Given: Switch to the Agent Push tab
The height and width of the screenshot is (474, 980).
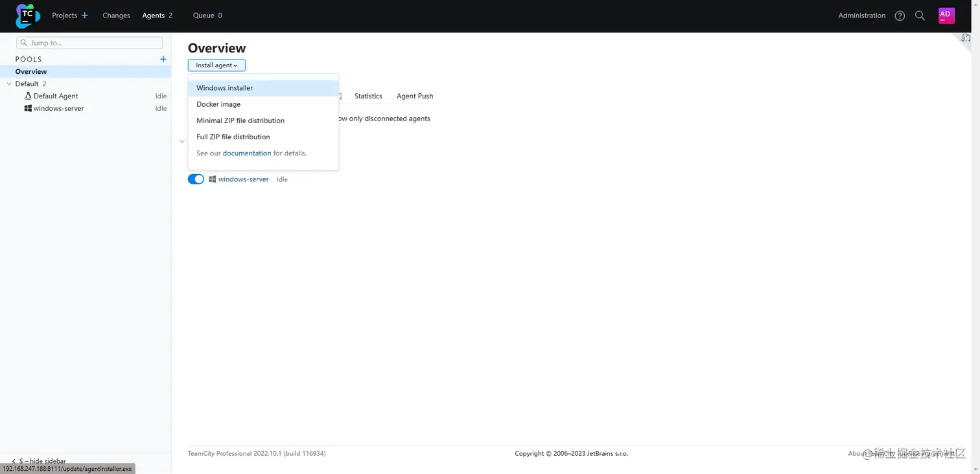Looking at the screenshot, I should [415, 96].
